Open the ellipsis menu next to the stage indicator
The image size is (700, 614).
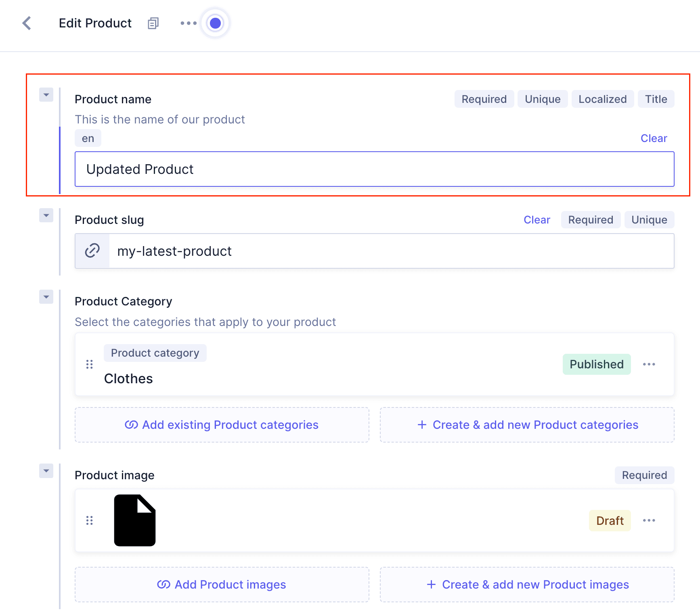click(x=188, y=23)
